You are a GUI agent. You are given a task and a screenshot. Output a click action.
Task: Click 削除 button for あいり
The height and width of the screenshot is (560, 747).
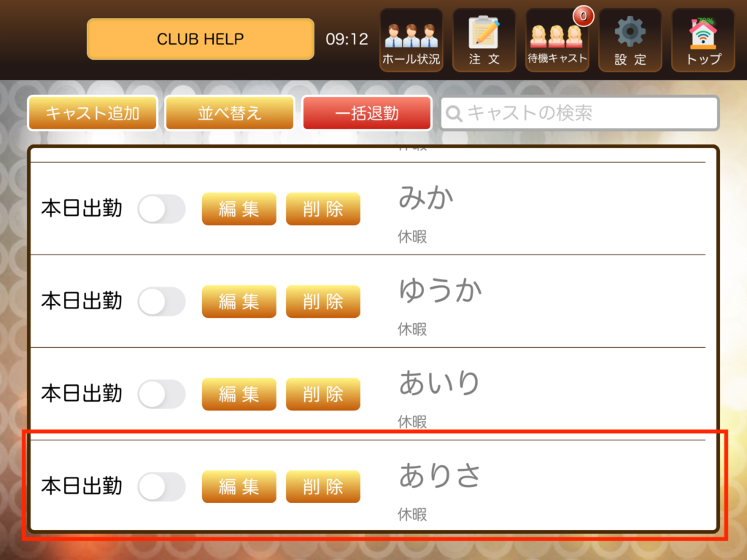[x=323, y=394]
